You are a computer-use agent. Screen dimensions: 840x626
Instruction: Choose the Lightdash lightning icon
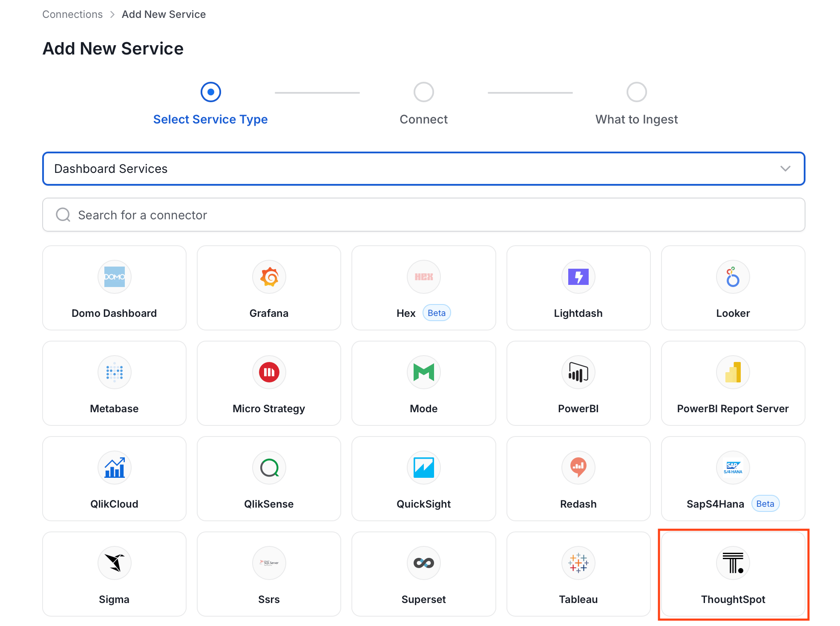point(578,277)
